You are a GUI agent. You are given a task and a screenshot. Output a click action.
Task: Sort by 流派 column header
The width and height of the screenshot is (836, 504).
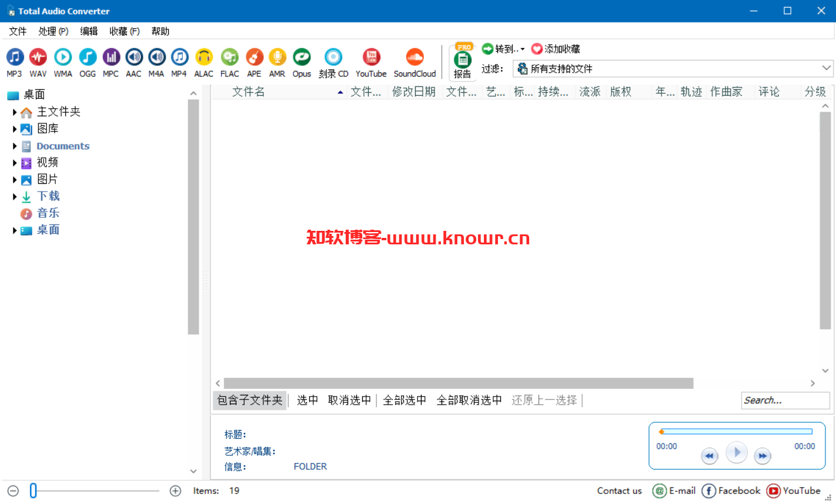click(590, 92)
